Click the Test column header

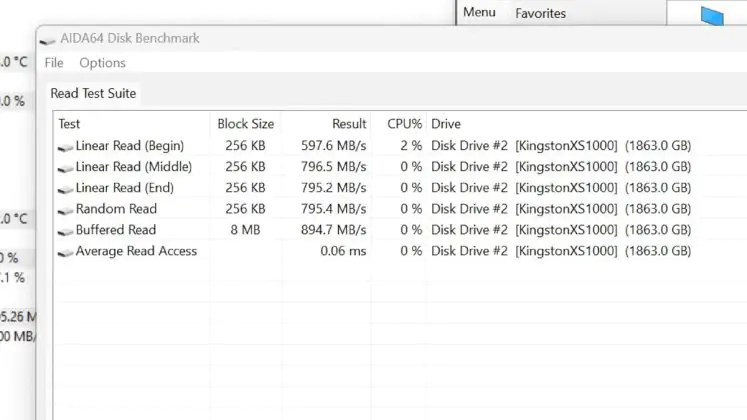(69, 124)
